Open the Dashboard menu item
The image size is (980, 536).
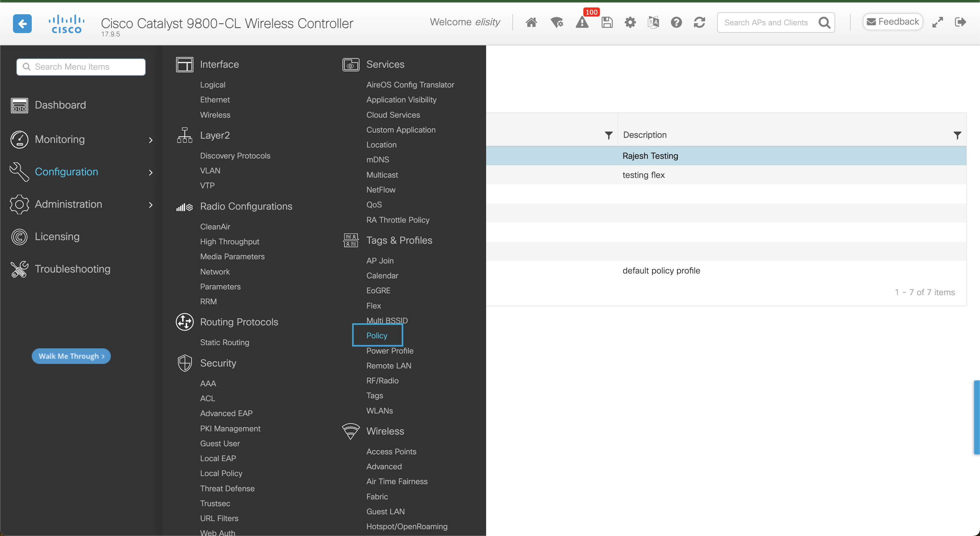pyautogui.click(x=60, y=105)
